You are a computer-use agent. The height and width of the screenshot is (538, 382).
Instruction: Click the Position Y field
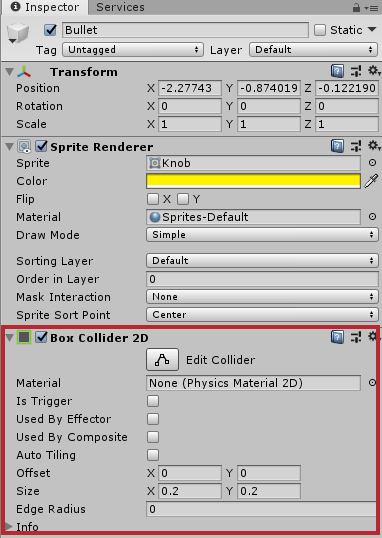coord(269,88)
